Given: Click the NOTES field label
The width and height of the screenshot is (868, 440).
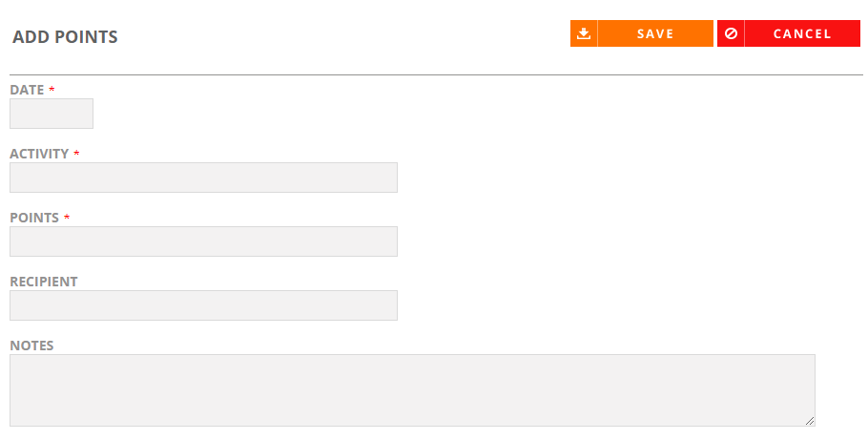Looking at the screenshot, I should click(x=31, y=346).
